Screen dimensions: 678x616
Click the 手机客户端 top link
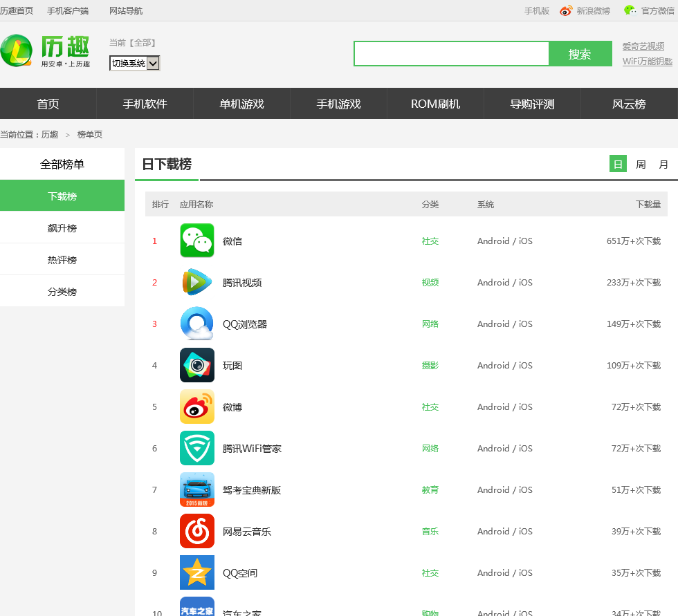68,11
